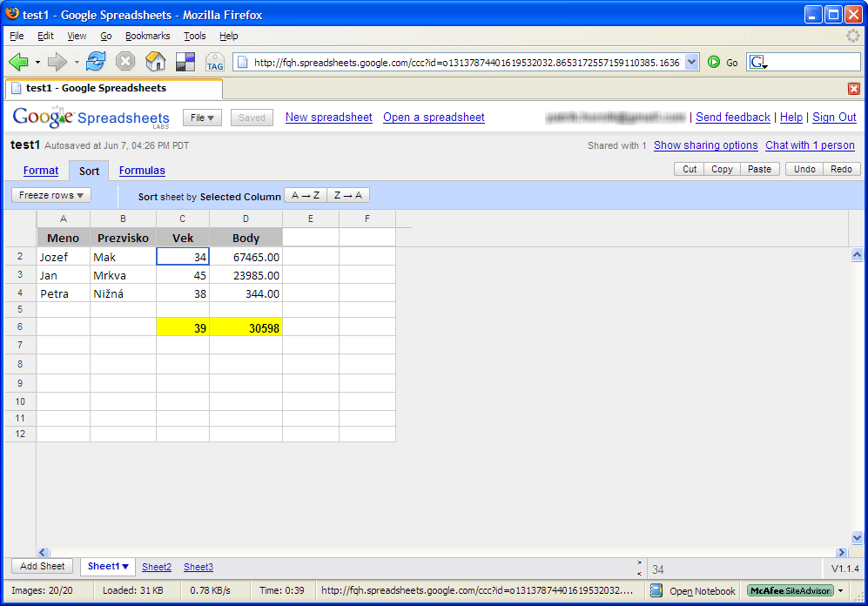868x606 pixels.
Task: Switch to Sheet2
Action: (157, 567)
